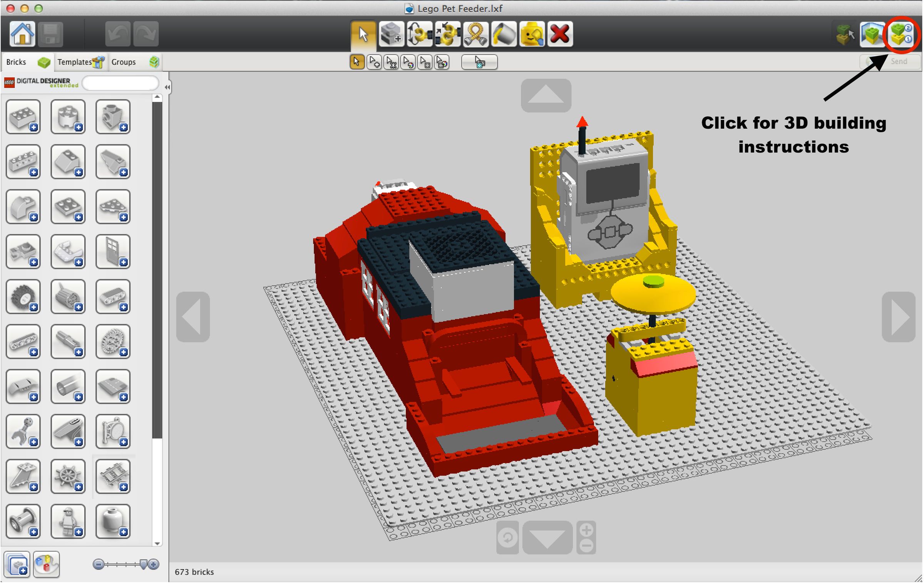
Task: Click the Send button
Action: click(898, 61)
